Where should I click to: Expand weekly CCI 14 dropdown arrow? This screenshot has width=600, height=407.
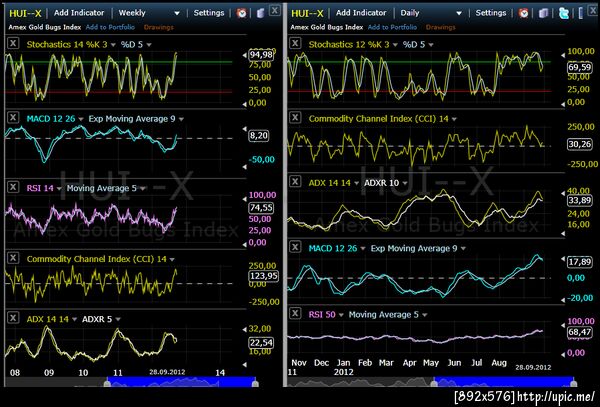[172, 259]
